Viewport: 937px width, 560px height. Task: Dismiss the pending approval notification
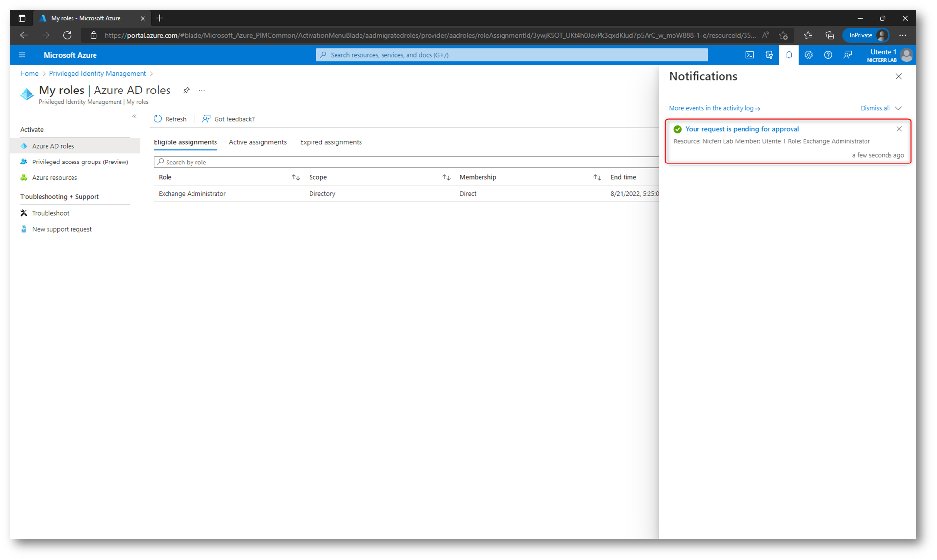899,129
